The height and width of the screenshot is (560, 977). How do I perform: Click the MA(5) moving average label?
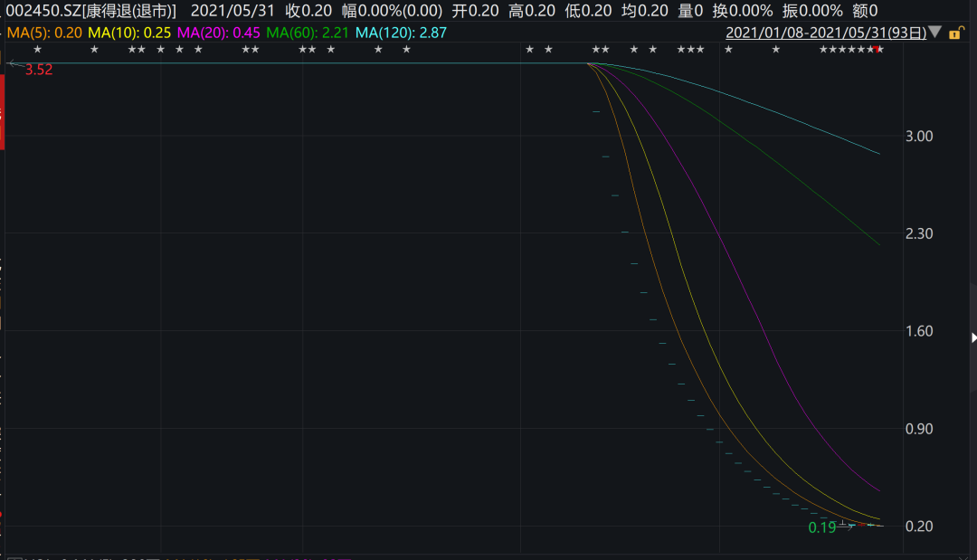click(43, 33)
